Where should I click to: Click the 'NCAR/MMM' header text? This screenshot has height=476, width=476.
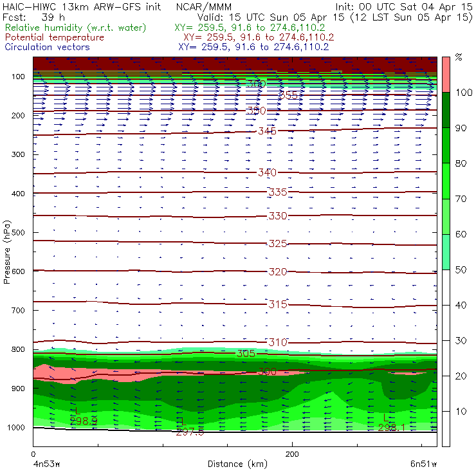pos(204,7)
